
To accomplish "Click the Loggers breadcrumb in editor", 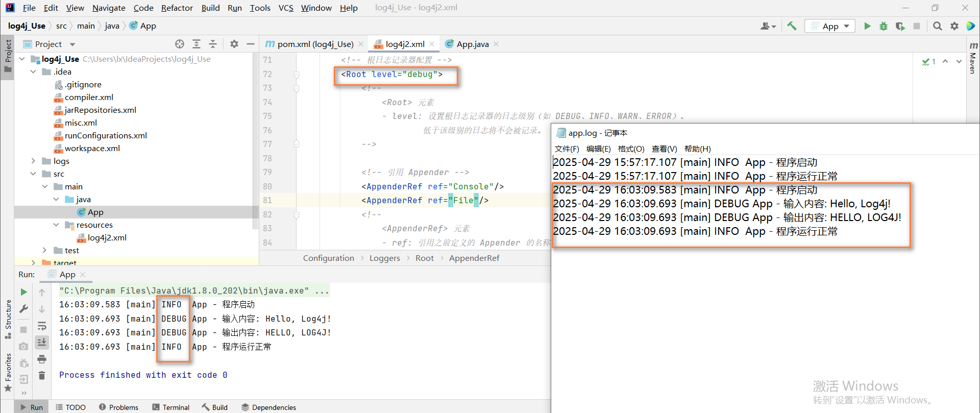I will (x=385, y=258).
